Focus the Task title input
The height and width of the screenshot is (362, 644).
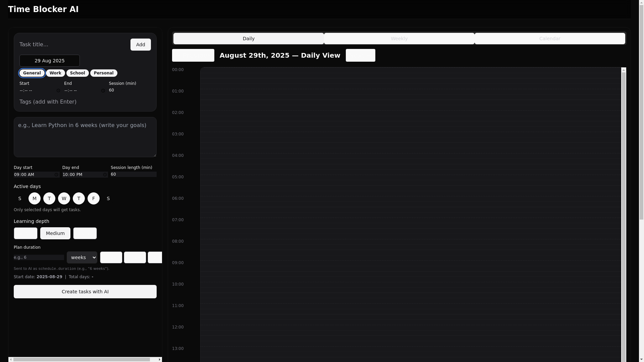(73, 45)
